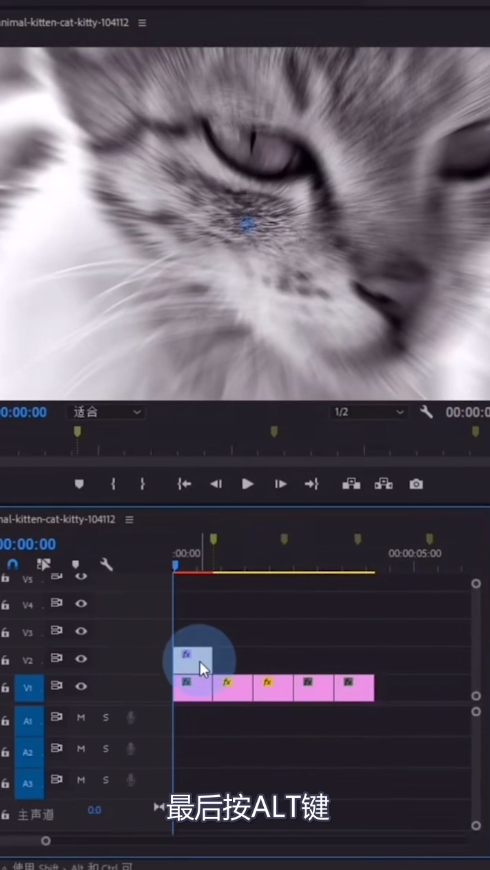Toggle track lock for A1

[x=5, y=721]
